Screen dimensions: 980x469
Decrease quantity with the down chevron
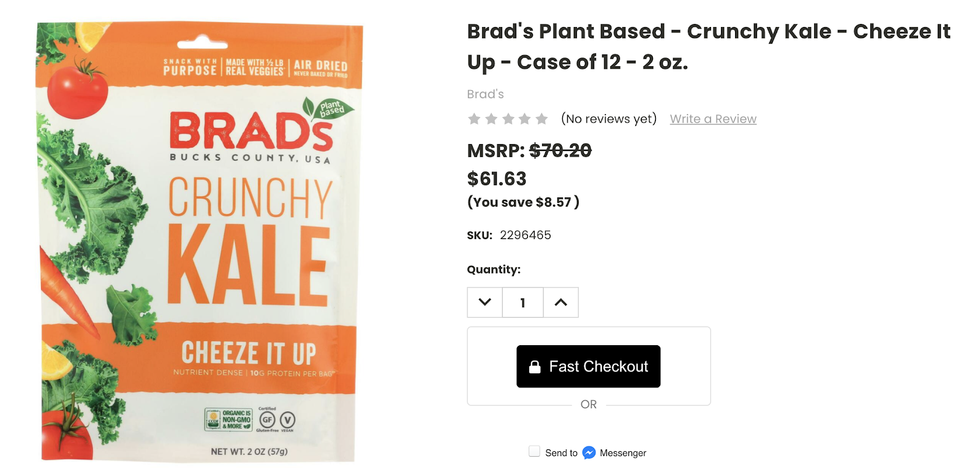484,302
